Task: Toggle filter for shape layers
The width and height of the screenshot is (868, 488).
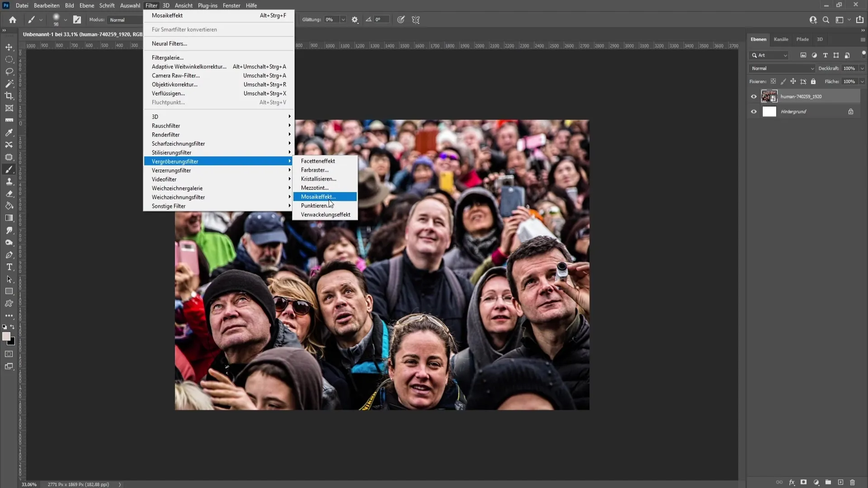Action: [836, 55]
